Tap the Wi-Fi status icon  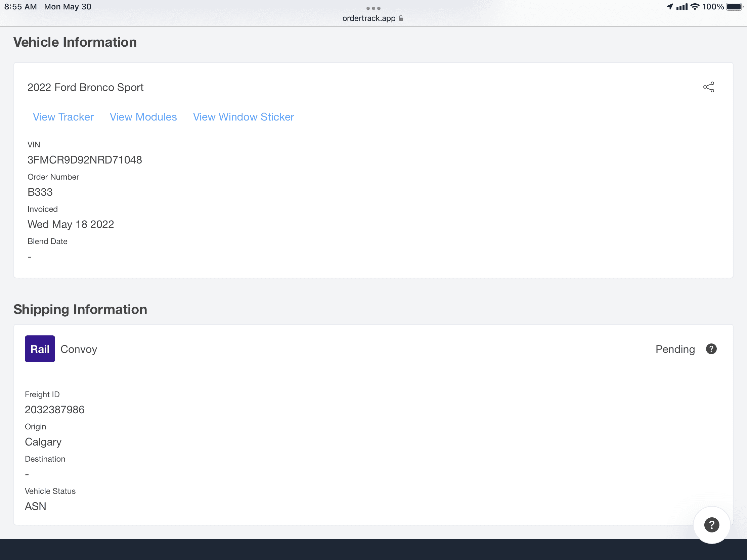[x=695, y=7]
